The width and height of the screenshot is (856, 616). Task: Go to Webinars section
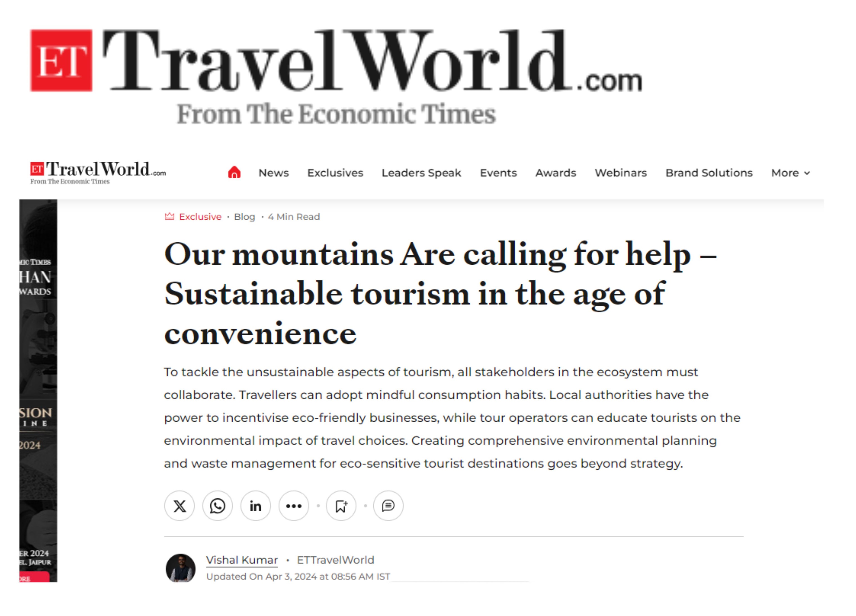[621, 173]
